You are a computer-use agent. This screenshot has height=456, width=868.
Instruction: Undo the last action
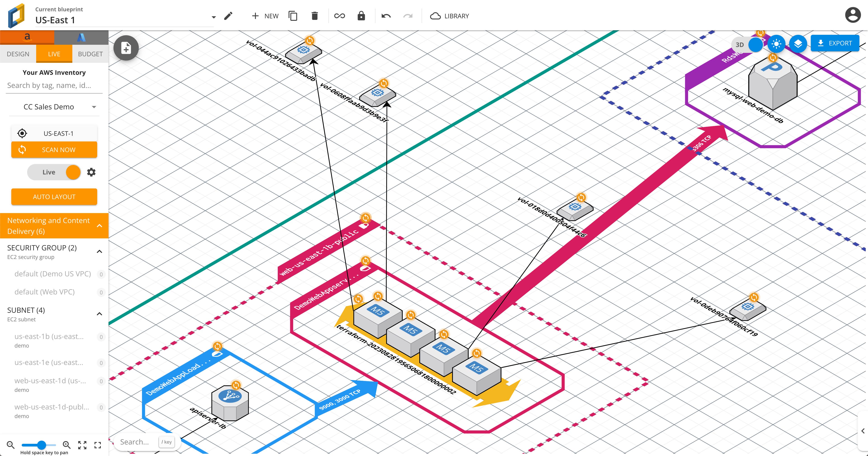click(386, 16)
